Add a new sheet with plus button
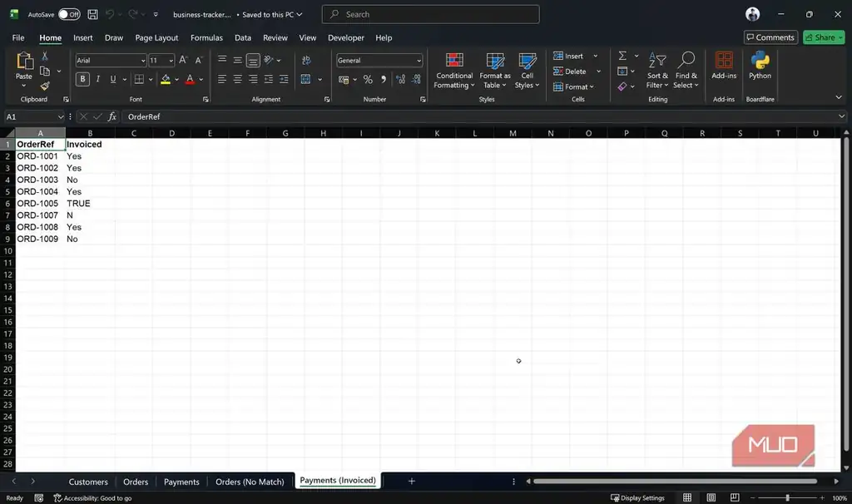Image resolution: width=852 pixels, height=504 pixels. pos(411,482)
